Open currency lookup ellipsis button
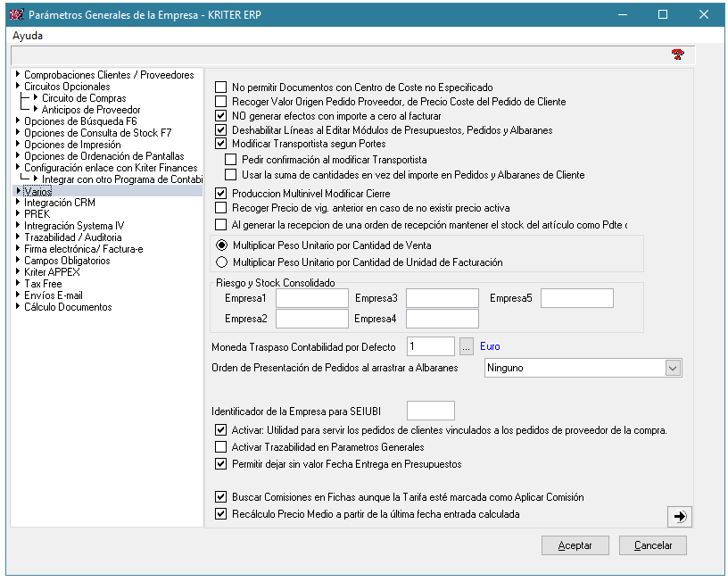This screenshot has height=582, width=728. (x=467, y=345)
